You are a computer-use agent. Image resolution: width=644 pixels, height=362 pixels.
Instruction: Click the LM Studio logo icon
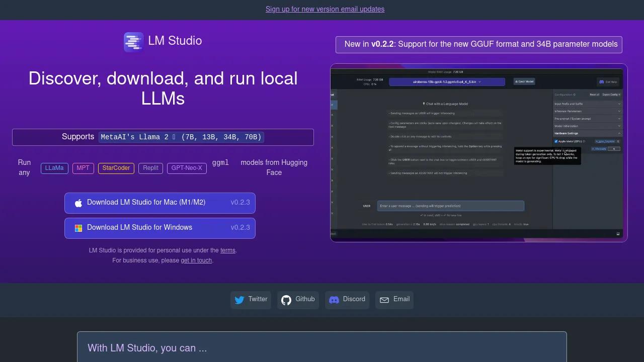tap(133, 42)
